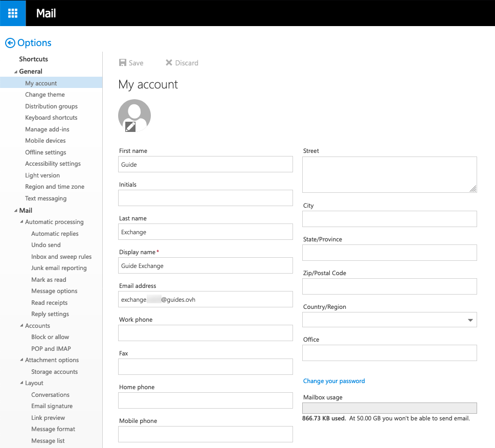Edit the profile photo pencil icon
Viewport: 495px width, 448px height.
[x=130, y=126]
